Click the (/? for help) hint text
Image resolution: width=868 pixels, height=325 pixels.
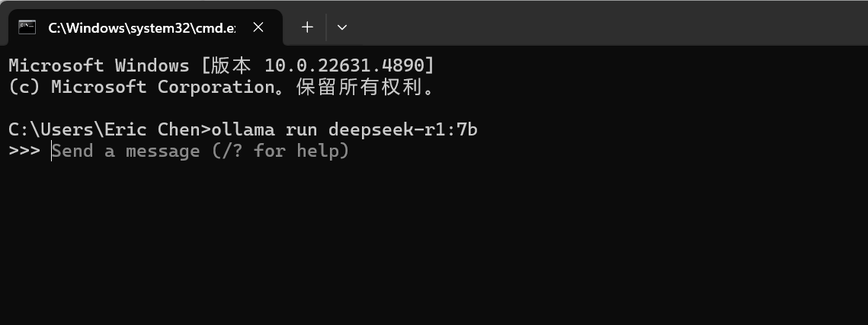(x=280, y=151)
